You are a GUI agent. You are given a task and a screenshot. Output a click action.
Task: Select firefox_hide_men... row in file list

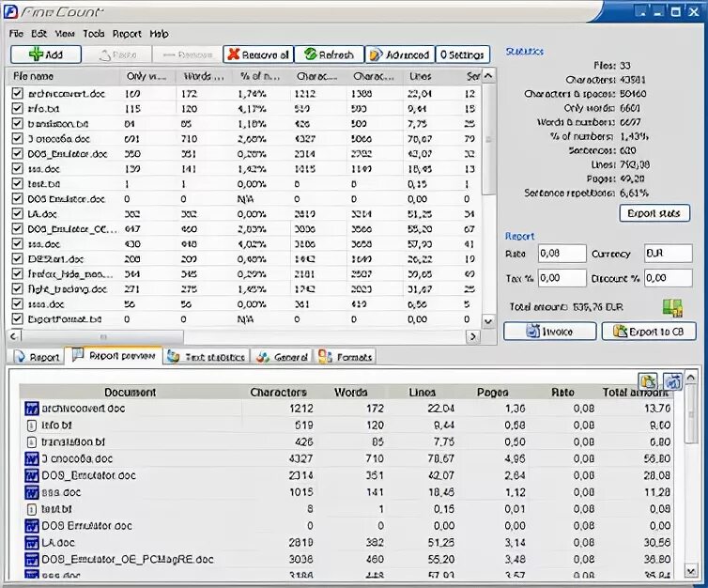[245, 274]
